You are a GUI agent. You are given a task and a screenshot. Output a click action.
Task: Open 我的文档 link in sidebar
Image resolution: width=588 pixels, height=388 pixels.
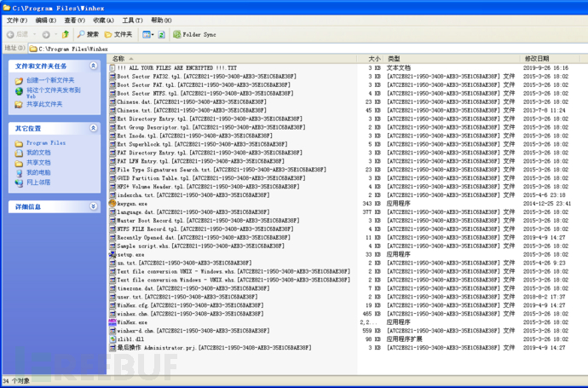point(38,153)
